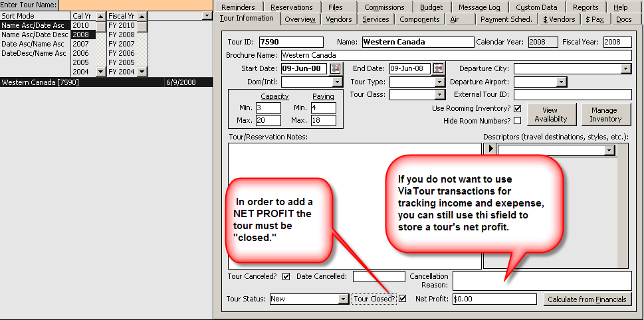Uncheck the Tour Closed checkbox
This screenshot has width=644, height=320.
click(402, 299)
